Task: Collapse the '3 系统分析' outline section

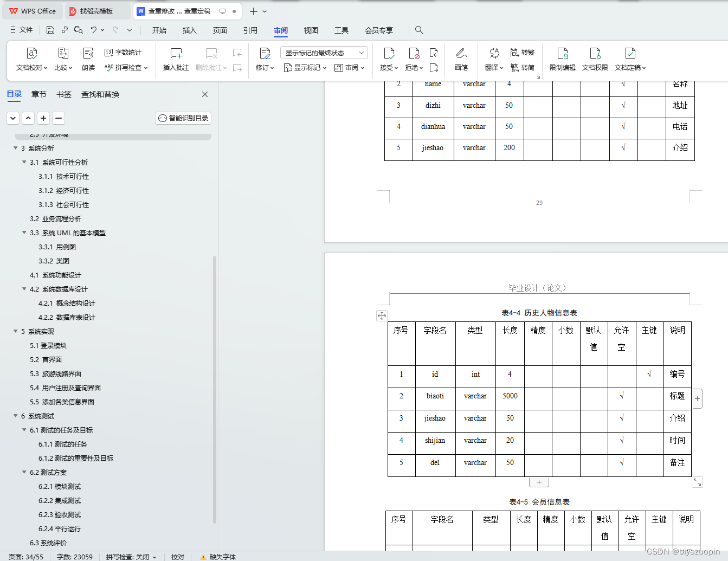Action: click(15, 148)
